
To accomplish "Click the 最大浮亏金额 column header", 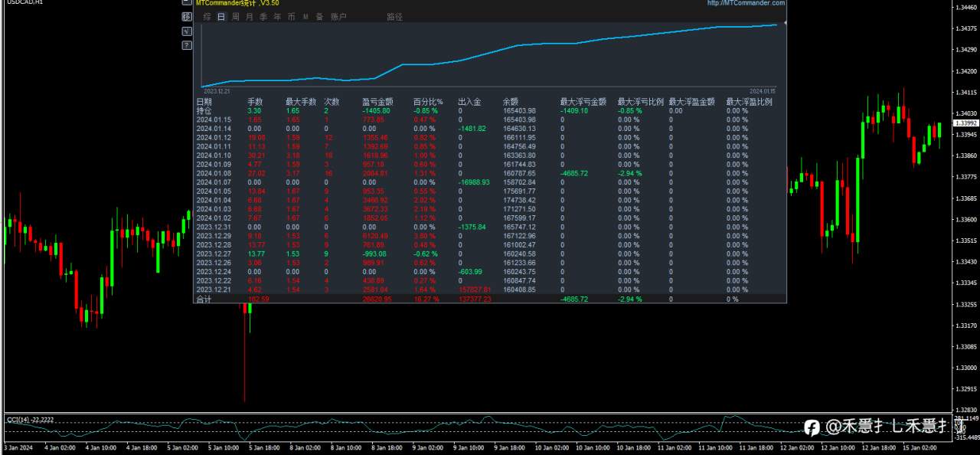I will click(583, 101).
